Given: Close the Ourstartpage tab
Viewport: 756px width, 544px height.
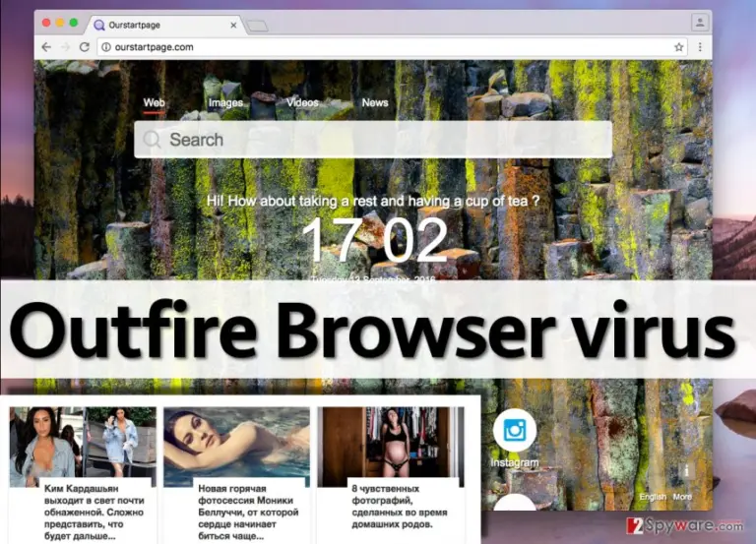Looking at the screenshot, I should [x=233, y=25].
